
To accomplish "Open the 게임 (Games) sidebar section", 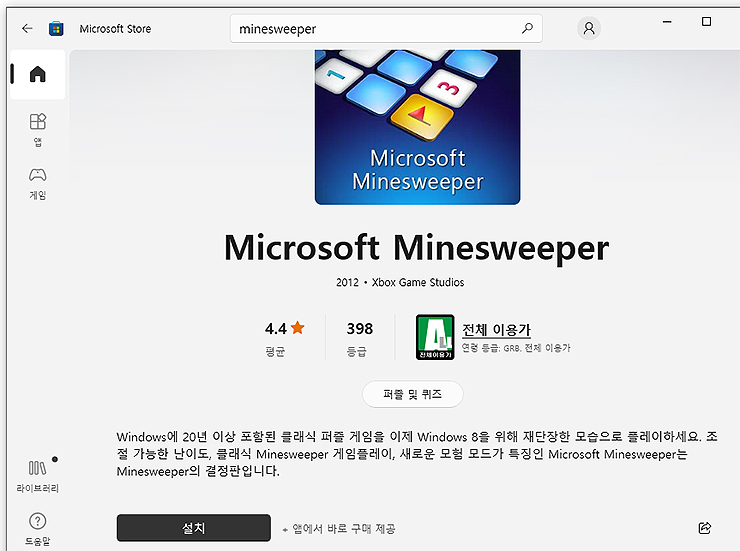I will coord(38,184).
